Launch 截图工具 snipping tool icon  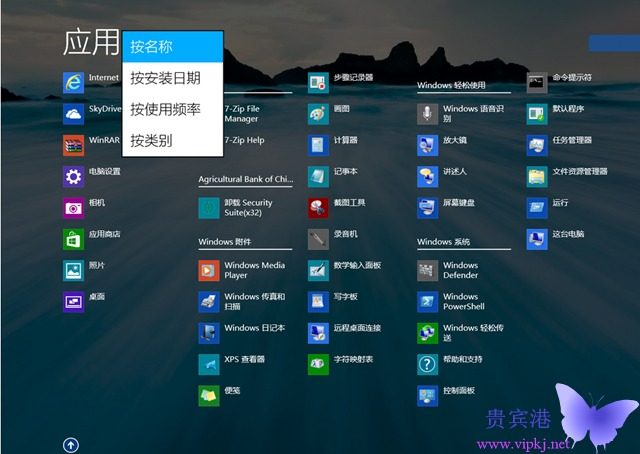pos(318,208)
